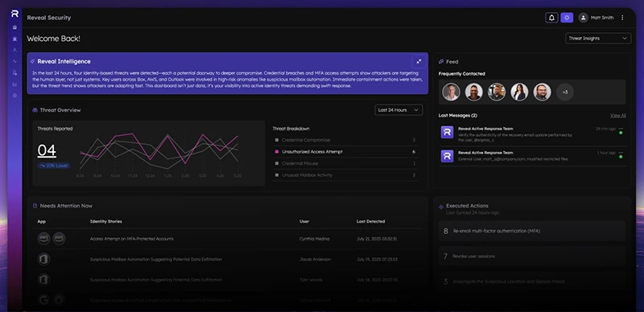This screenshot has width=644, height=312.
Task: Collapse the Reveal Intelligence banner
Action: (419, 61)
